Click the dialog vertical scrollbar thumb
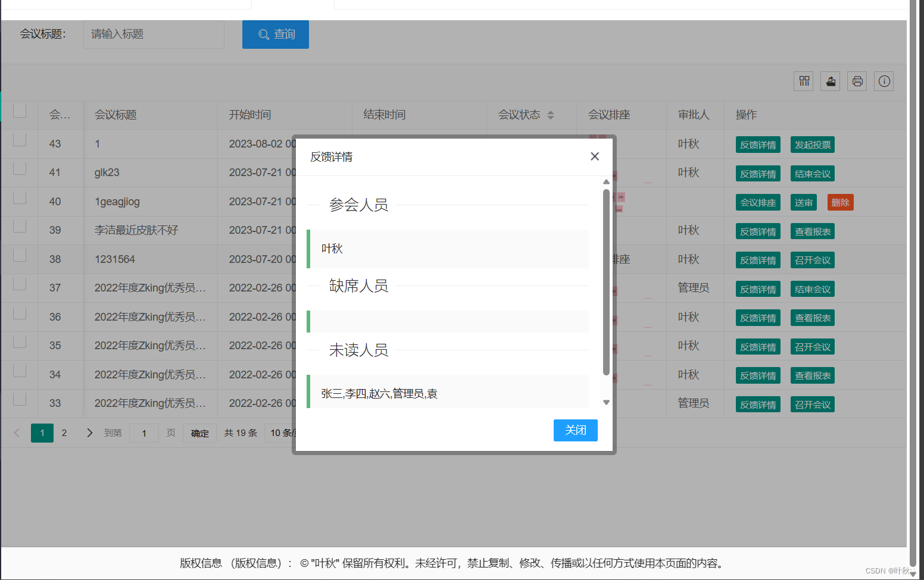 (x=606, y=282)
